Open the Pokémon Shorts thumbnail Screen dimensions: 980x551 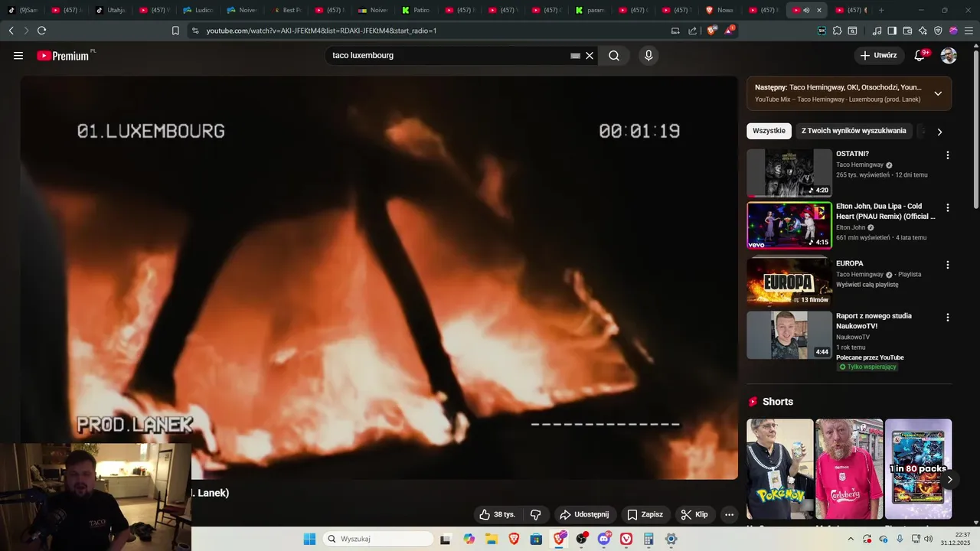[x=780, y=468]
